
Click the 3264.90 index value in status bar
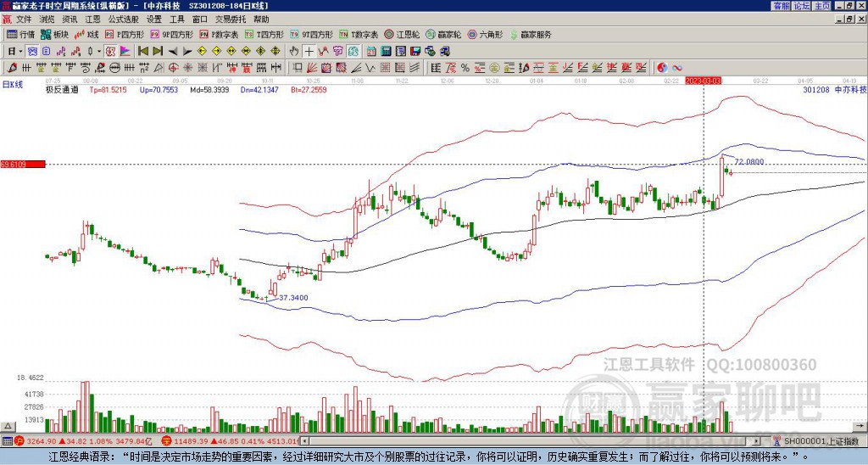[42, 441]
